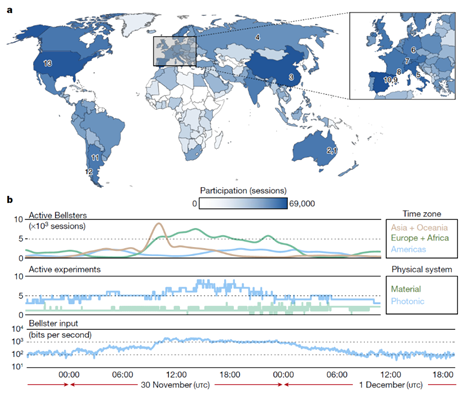The height and width of the screenshot is (394, 465).
Task: Click the 12:00 tick on 30 November
Action: coord(176,375)
